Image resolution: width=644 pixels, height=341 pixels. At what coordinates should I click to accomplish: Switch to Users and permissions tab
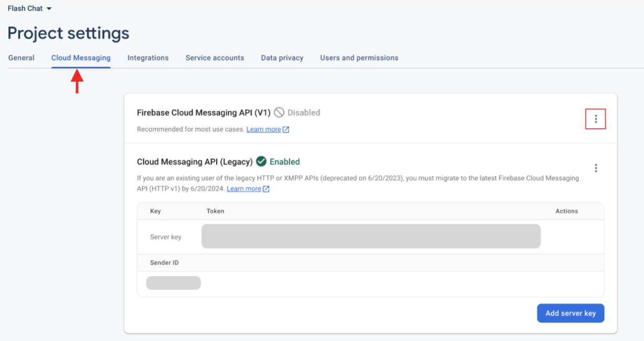pos(359,58)
